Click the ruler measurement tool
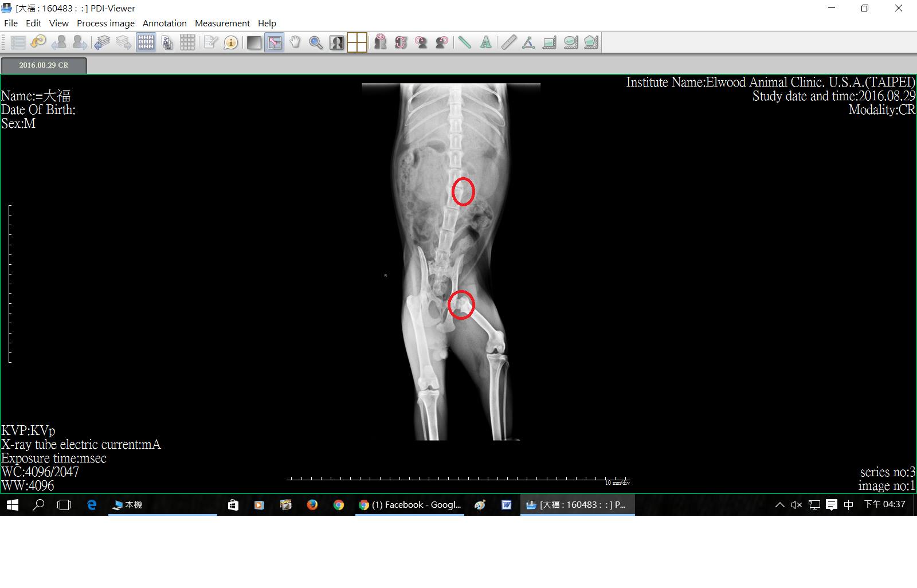The height and width of the screenshot is (588, 917). click(x=508, y=42)
